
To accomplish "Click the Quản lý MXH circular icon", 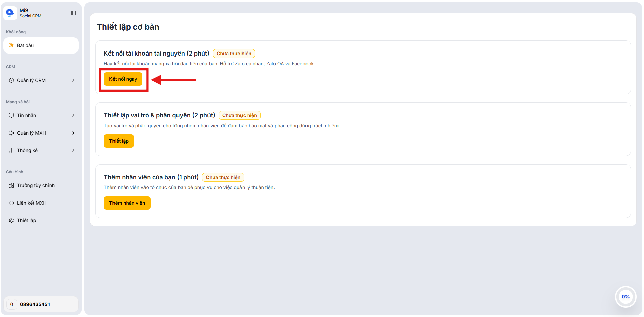I will [11, 133].
